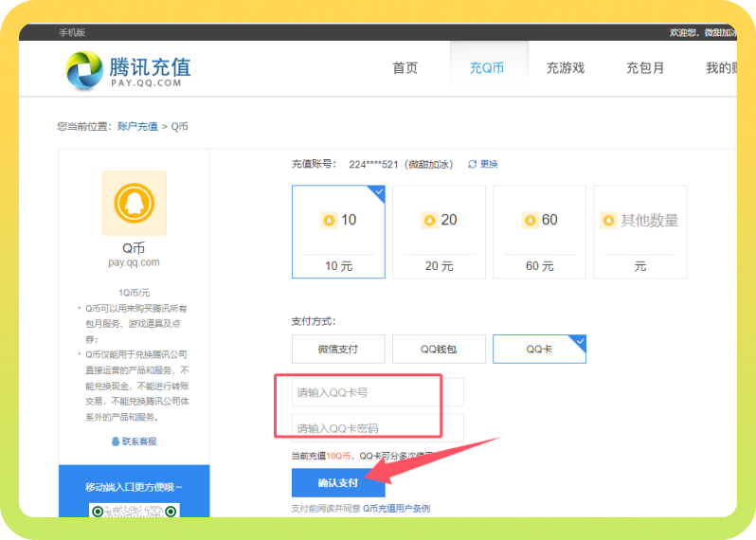756x540 pixels.
Task: Click 更换 to switch the recharge account
Action: [489, 165]
